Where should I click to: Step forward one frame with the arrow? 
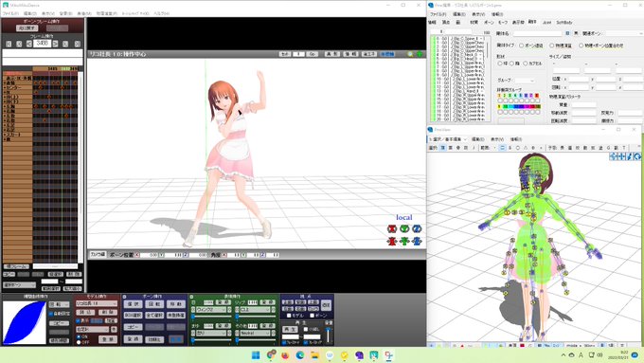(x=56, y=44)
